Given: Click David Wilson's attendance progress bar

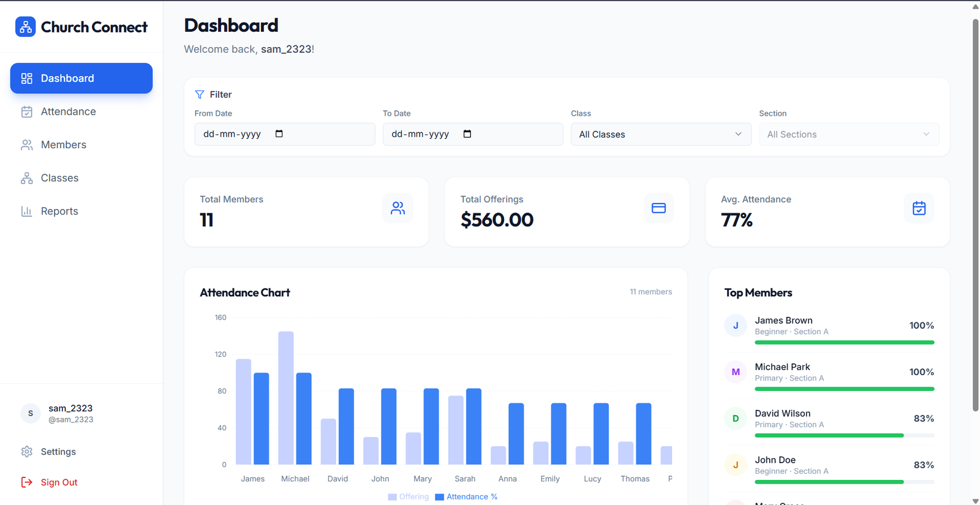Looking at the screenshot, I should tap(845, 436).
